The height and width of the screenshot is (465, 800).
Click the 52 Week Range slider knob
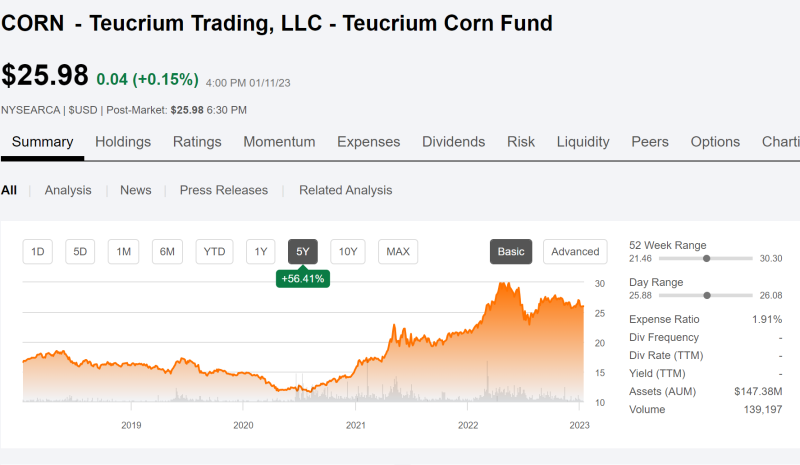[707, 258]
